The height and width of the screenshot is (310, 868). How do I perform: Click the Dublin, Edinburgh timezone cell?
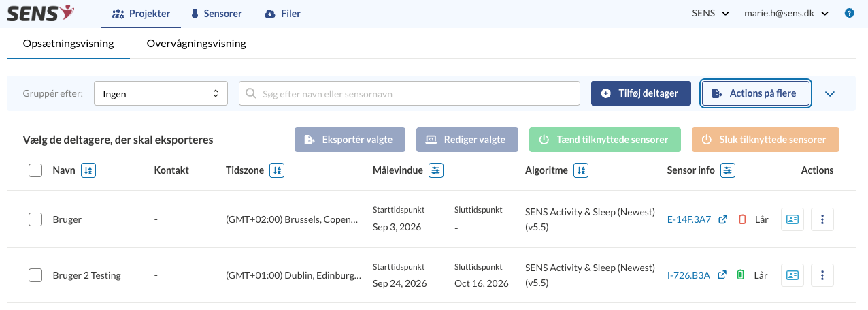[293, 275]
